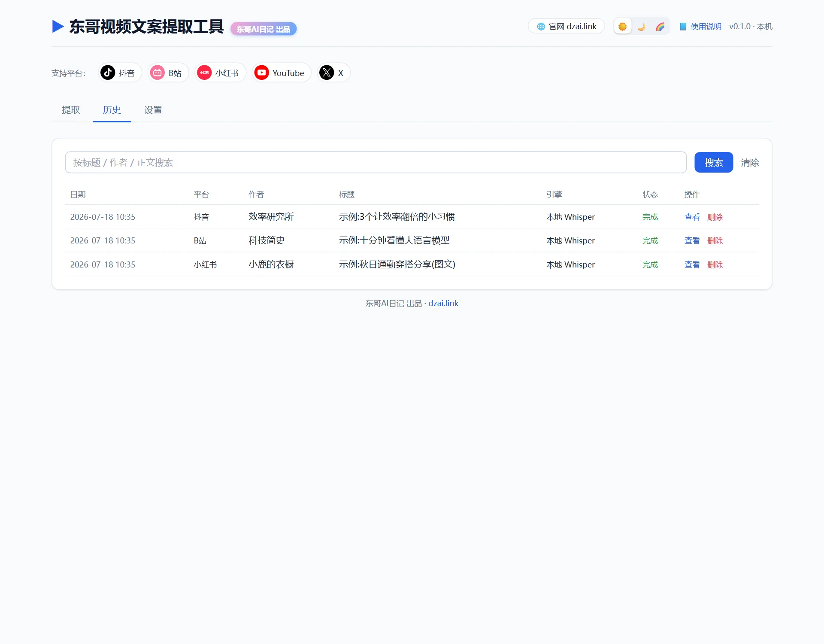Click the YouTube platform icon
Viewport: 824px width, 644px height.
[x=261, y=73]
